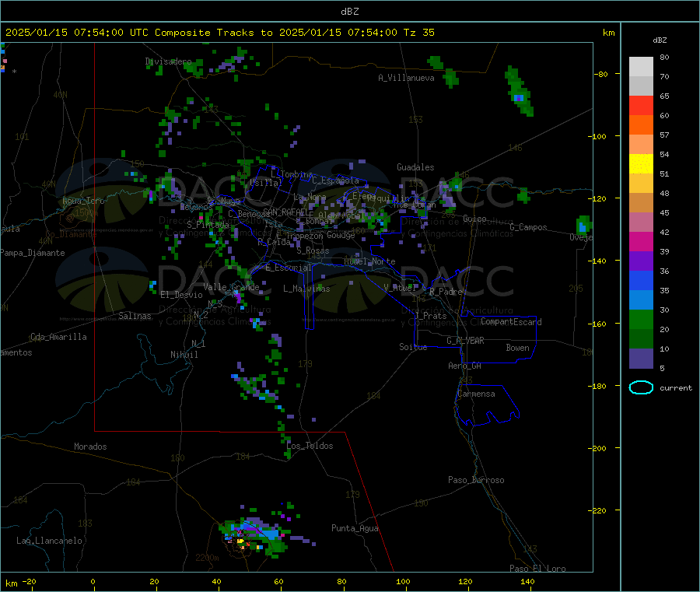Click the 'J_Prats' map label

pos(431,316)
